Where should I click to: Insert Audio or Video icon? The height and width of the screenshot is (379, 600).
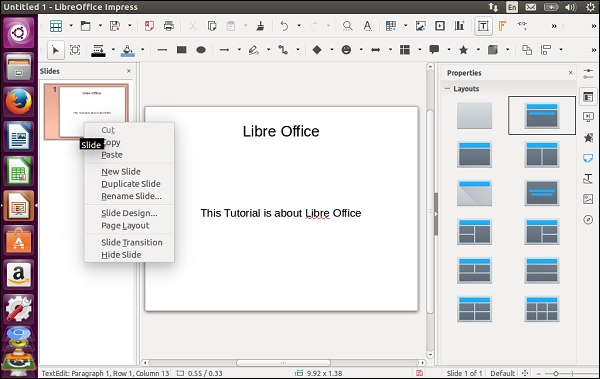click(x=440, y=26)
